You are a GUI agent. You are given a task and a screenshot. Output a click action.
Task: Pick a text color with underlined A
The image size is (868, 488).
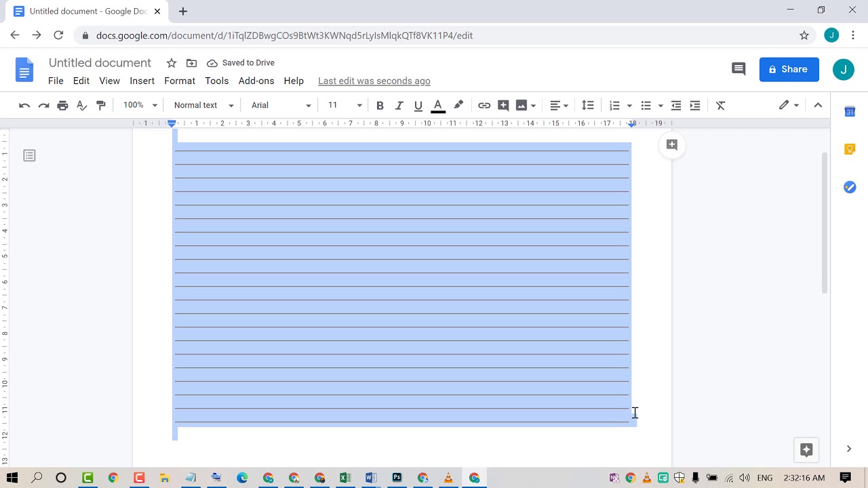click(438, 105)
